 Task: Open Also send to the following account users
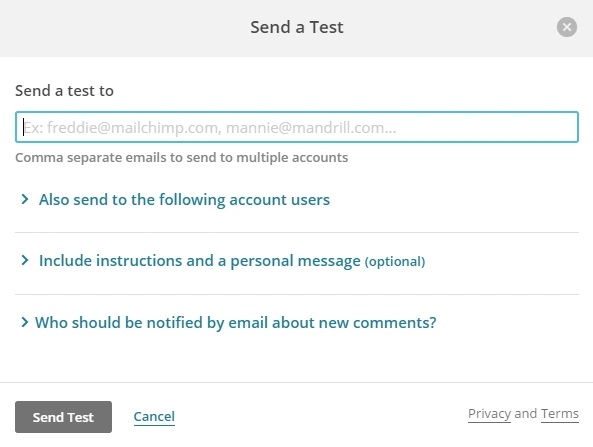click(x=184, y=200)
